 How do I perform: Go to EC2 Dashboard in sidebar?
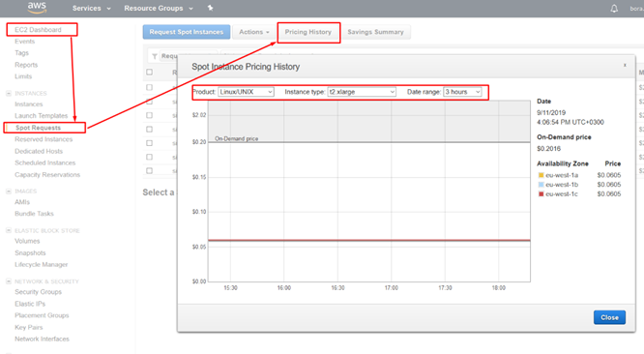click(38, 30)
